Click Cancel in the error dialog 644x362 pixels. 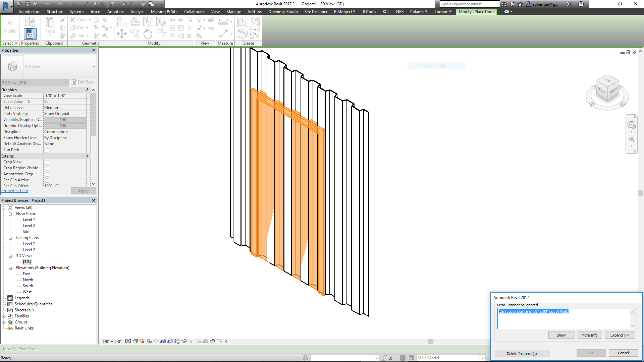[623, 353]
